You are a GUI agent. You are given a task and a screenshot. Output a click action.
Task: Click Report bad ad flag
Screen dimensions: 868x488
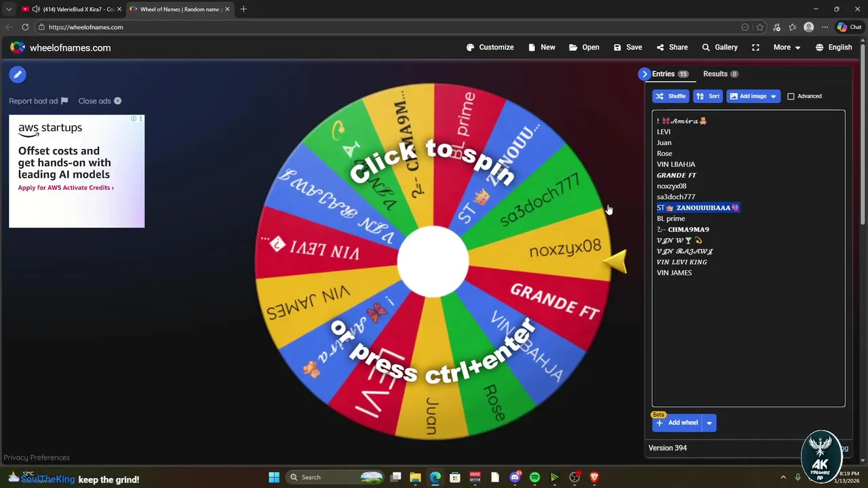click(39, 101)
